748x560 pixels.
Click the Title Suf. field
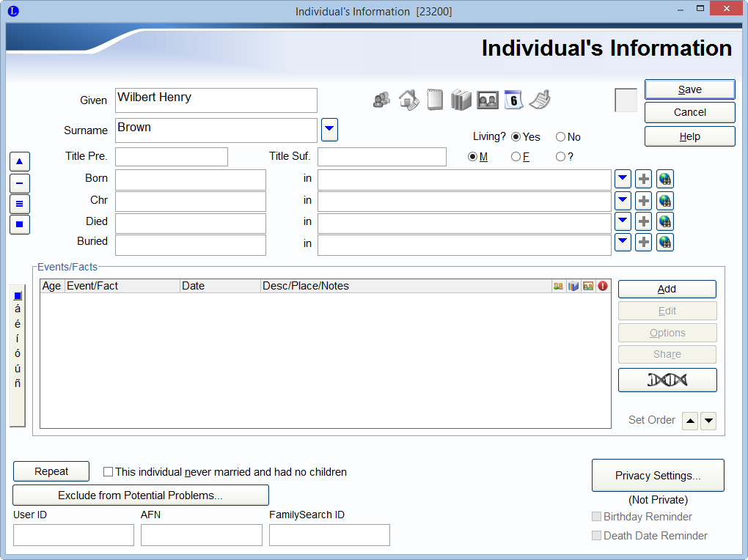[382, 157]
